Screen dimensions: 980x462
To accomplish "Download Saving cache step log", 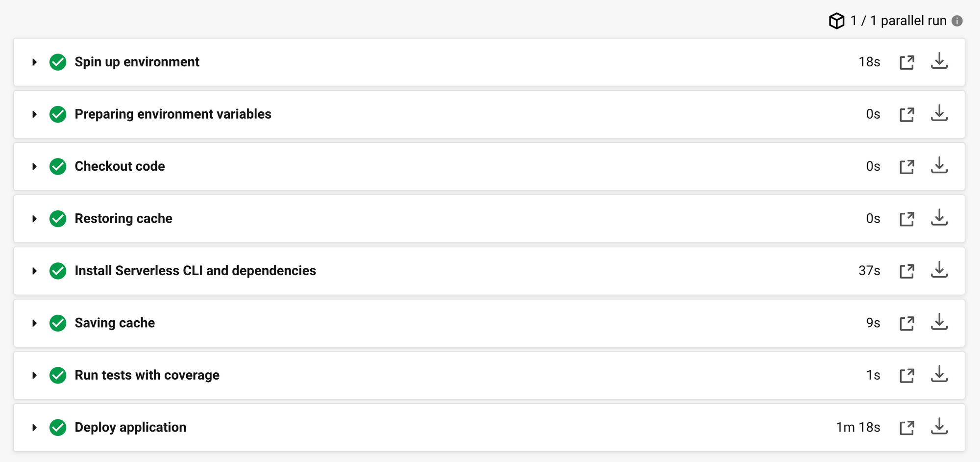I will tap(939, 322).
